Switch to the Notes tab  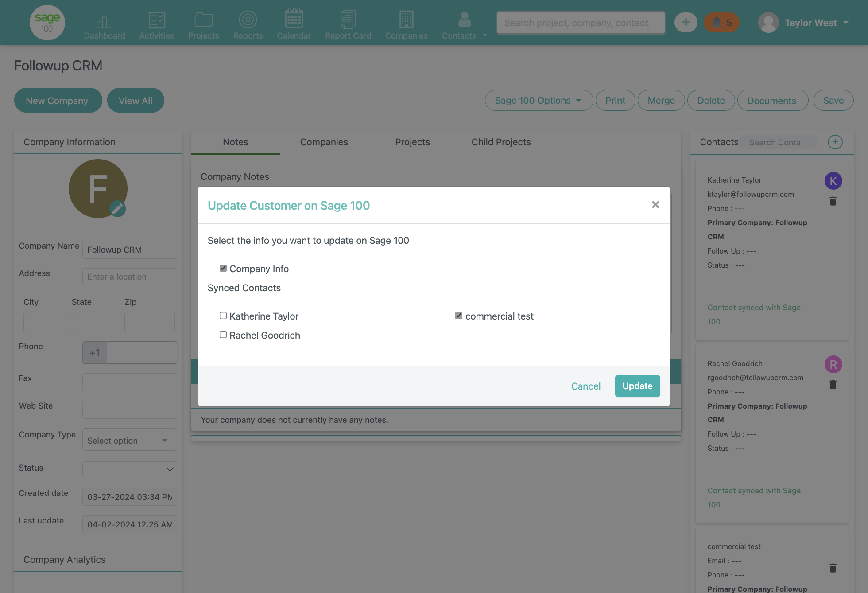click(x=236, y=142)
